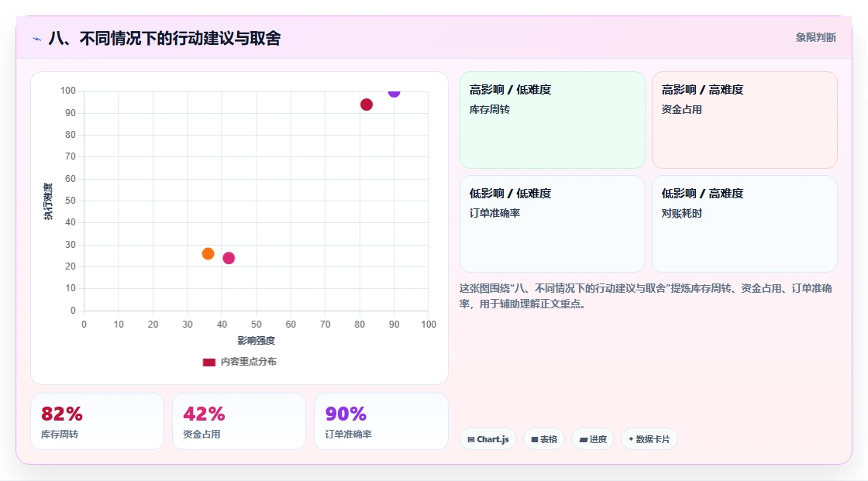Image resolution: width=868 pixels, height=481 pixels.
Task: Click the bolt icon beside the section title
Action: 37,39
